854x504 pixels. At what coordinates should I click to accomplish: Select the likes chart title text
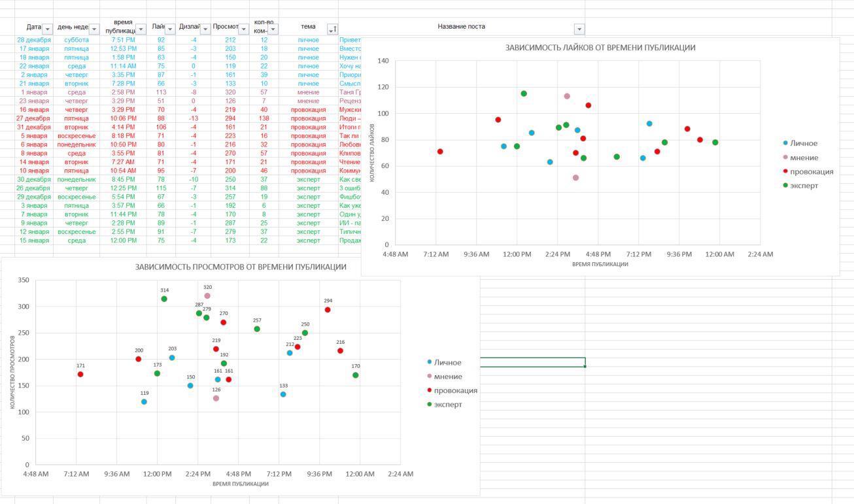click(600, 48)
